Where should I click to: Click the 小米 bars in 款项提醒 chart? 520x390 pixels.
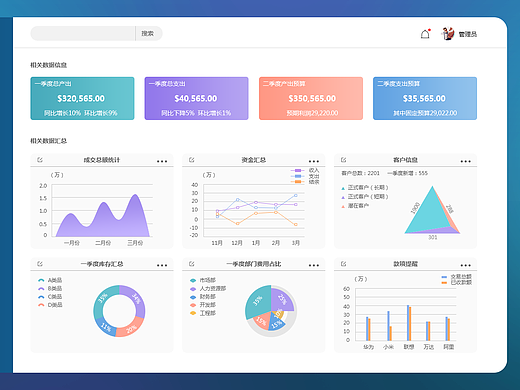point(389,326)
